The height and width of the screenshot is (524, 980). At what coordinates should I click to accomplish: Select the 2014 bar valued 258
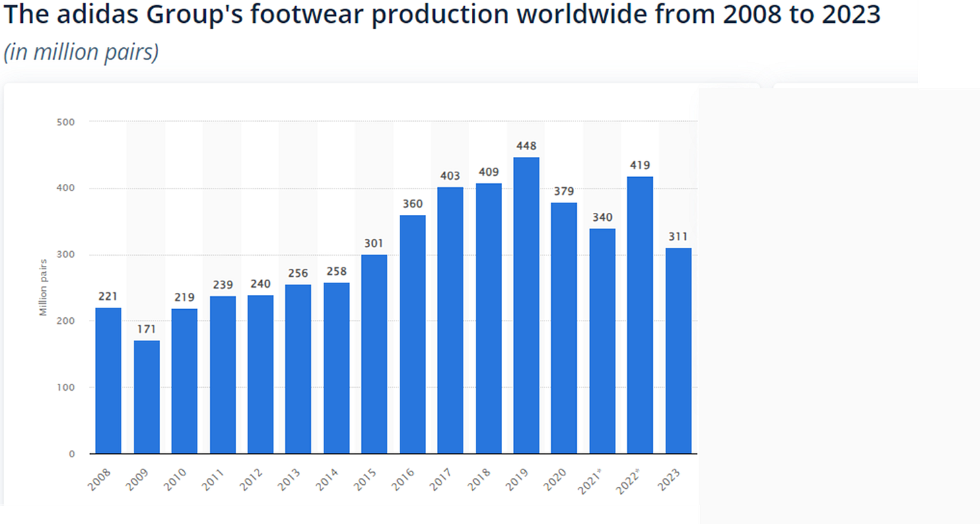(x=337, y=368)
